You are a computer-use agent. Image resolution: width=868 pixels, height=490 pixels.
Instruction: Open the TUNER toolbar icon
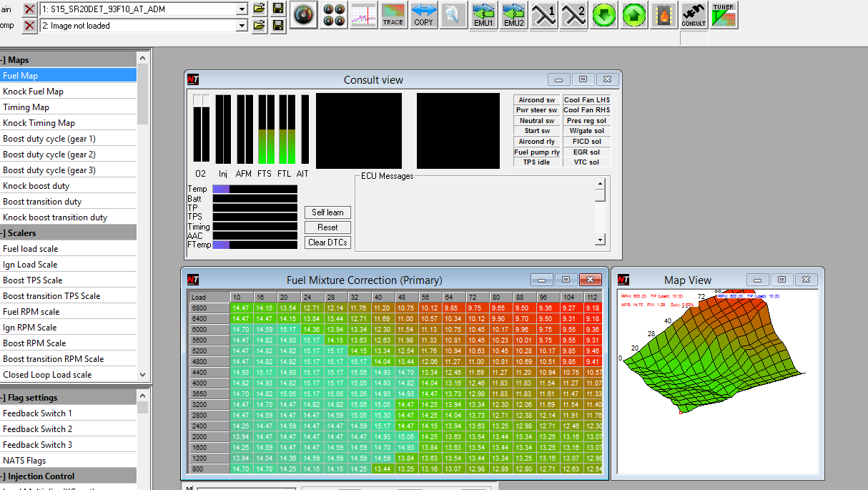coord(724,14)
